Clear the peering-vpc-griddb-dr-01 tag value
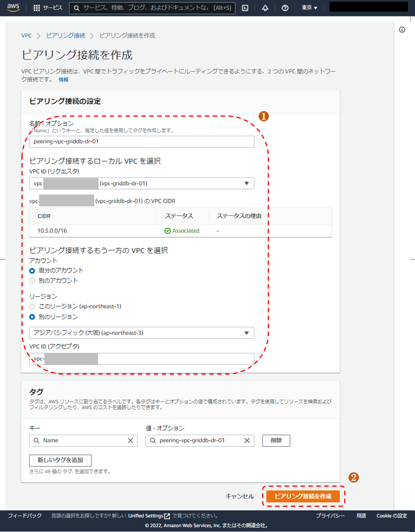This screenshot has height=532, width=415. [x=247, y=441]
